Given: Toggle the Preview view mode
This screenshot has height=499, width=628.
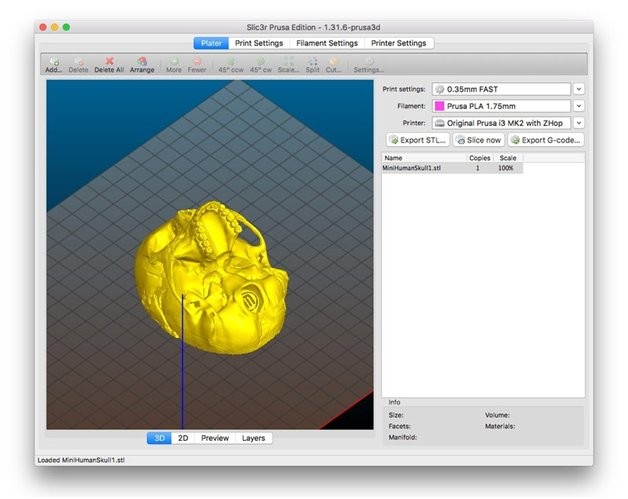Looking at the screenshot, I should coord(214,438).
